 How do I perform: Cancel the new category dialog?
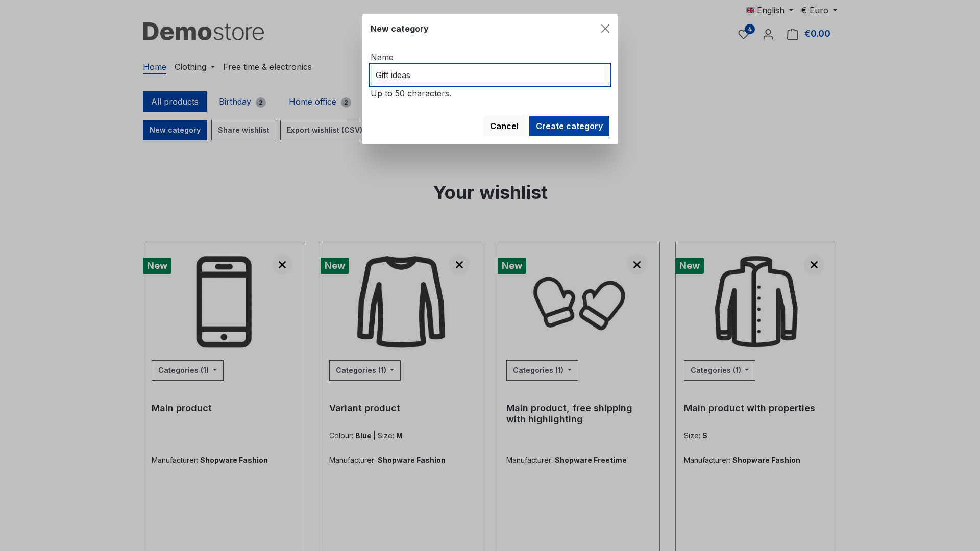pyautogui.click(x=504, y=126)
